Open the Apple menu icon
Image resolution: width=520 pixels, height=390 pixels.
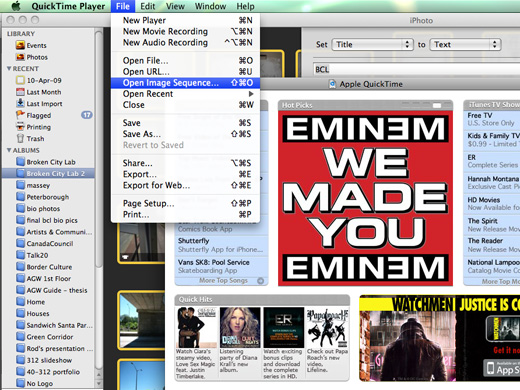click(x=16, y=6)
